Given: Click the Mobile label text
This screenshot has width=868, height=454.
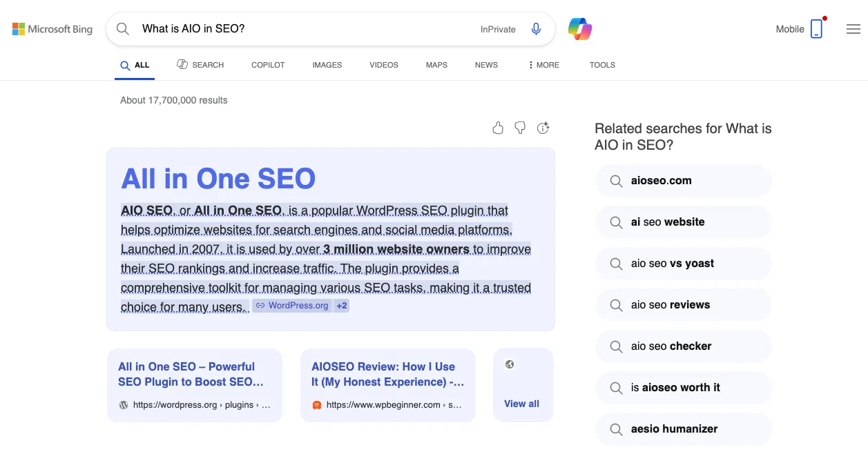Looking at the screenshot, I should coord(790,29).
